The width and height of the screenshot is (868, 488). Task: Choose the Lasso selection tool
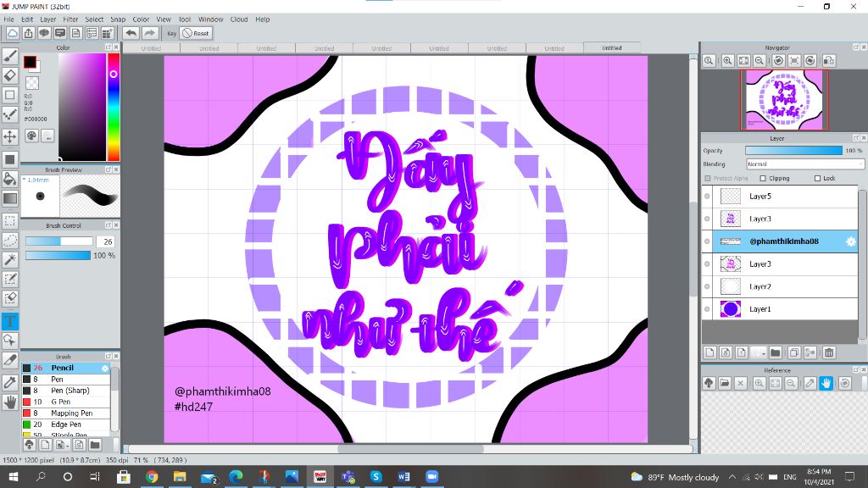pos(10,240)
